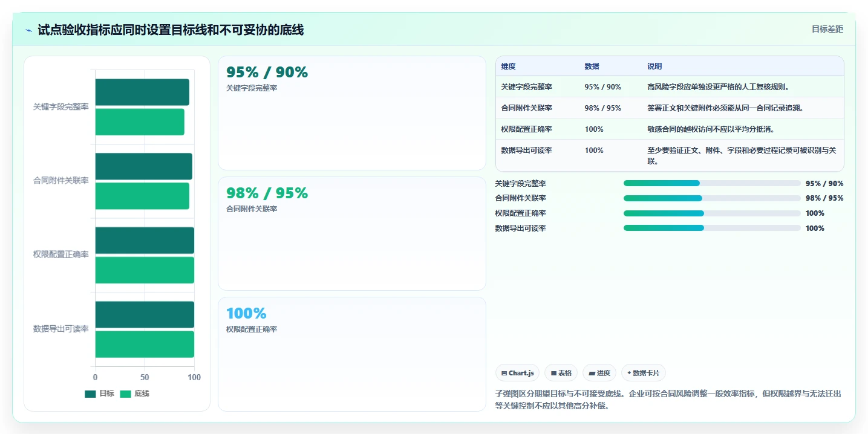Click the 目标 bar for 关键字段完整率 in the chart
Screen dimensions: 868x434
pos(142,92)
